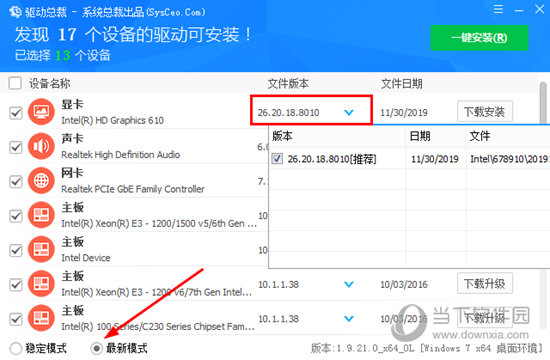This screenshot has width=550, height=360.
Task: Click the sound card speaker icon
Action: click(41, 146)
